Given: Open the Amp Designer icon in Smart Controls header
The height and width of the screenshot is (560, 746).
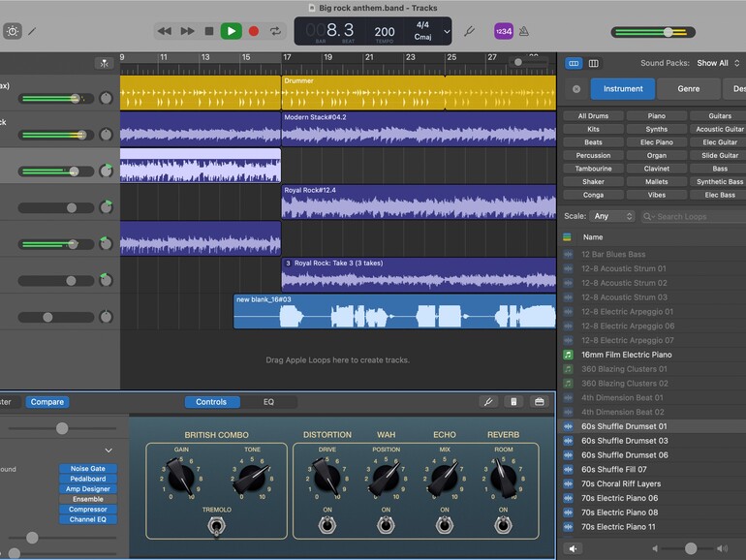Looking at the screenshot, I should click(x=513, y=402).
